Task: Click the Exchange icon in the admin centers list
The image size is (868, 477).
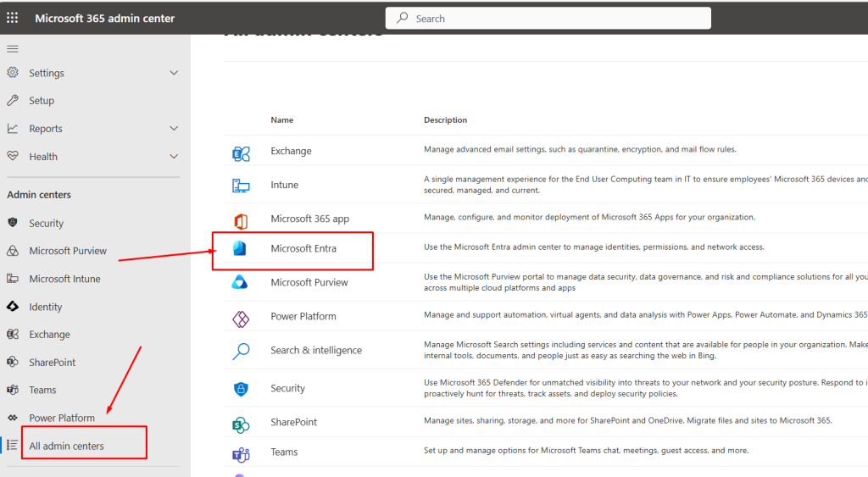Action: pyautogui.click(x=241, y=153)
